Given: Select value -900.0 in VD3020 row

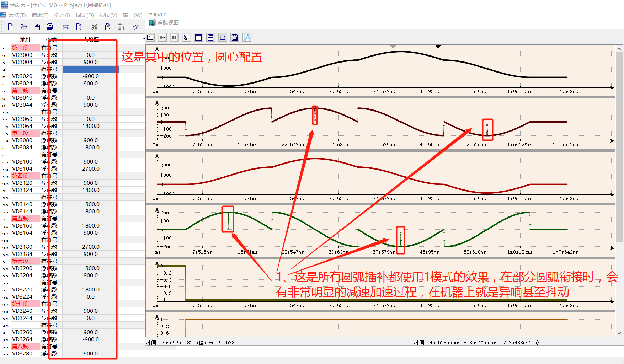Looking at the screenshot, I should pyautogui.click(x=91, y=76).
